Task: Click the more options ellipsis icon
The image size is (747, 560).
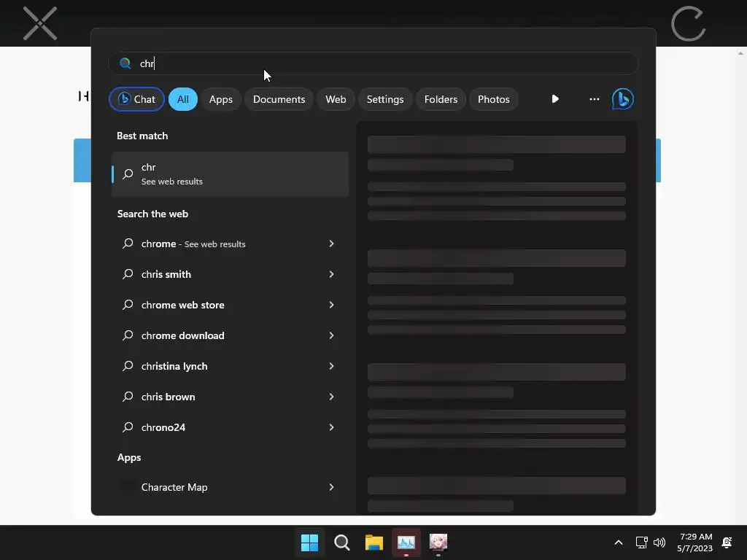Action: pyautogui.click(x=594, y=99)
